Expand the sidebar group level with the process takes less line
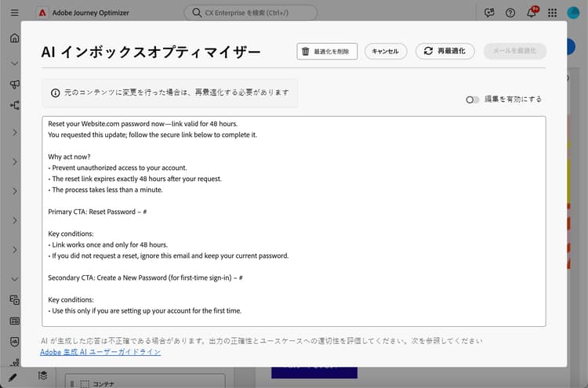This screenshot has height=388, width=588. click(15, 190)
